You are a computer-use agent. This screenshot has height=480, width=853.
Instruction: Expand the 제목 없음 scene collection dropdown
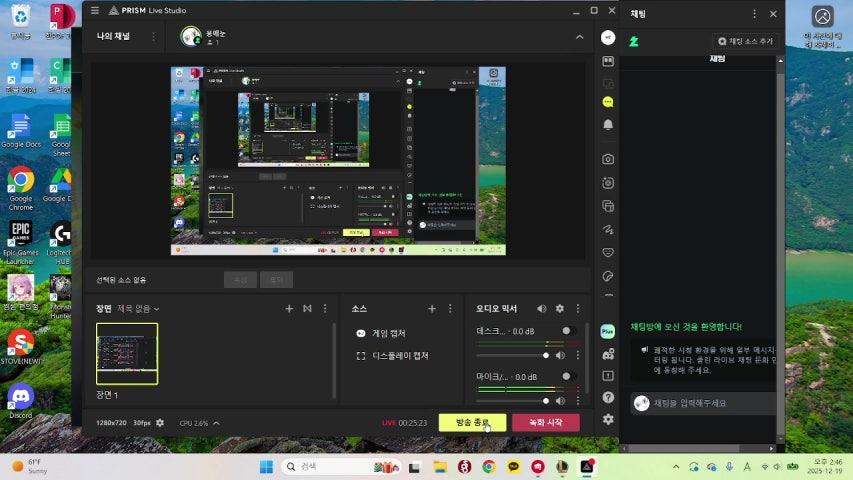(x=138, y=309)
